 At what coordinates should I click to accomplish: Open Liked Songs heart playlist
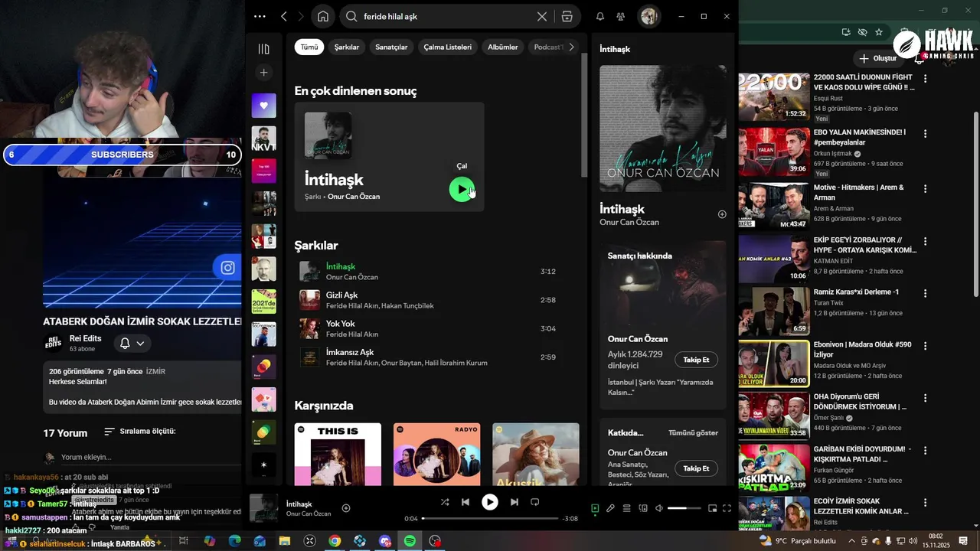click(x=264, y=106)
